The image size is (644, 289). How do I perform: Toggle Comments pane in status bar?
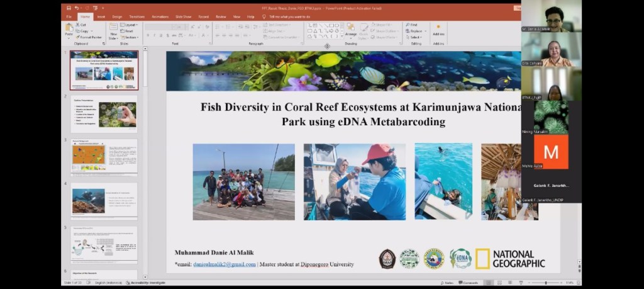(x=467, y=283)
